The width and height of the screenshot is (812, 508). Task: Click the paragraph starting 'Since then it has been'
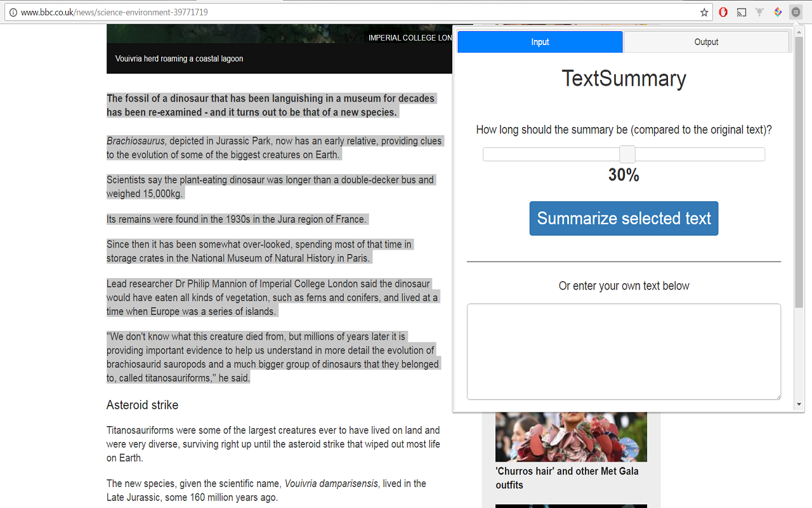(x=259, y=251)
